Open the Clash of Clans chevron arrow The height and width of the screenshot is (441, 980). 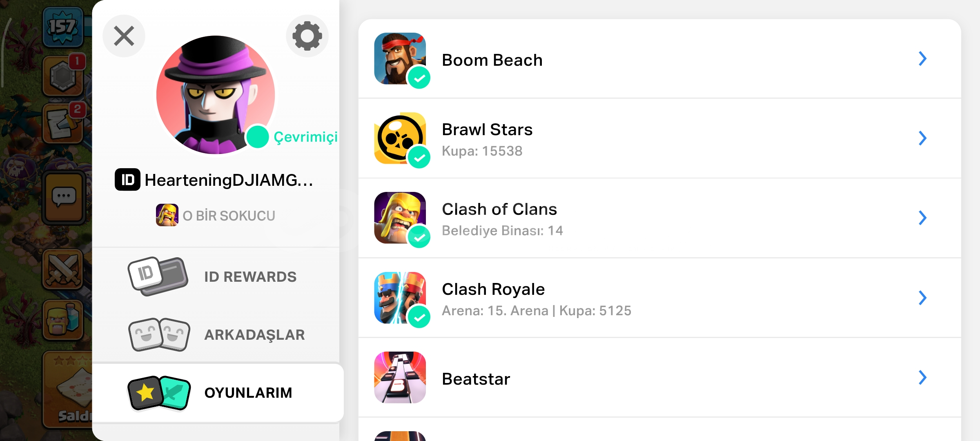(x=922, y=218)
